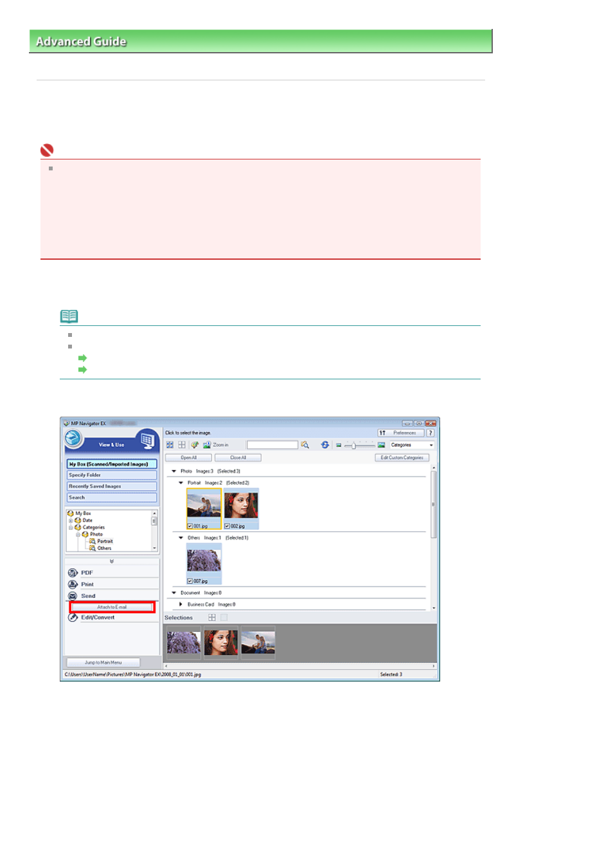Screen dimensions: 613x868
Task: Click the search magnifier icon beside text box
Action: [305, 445]
